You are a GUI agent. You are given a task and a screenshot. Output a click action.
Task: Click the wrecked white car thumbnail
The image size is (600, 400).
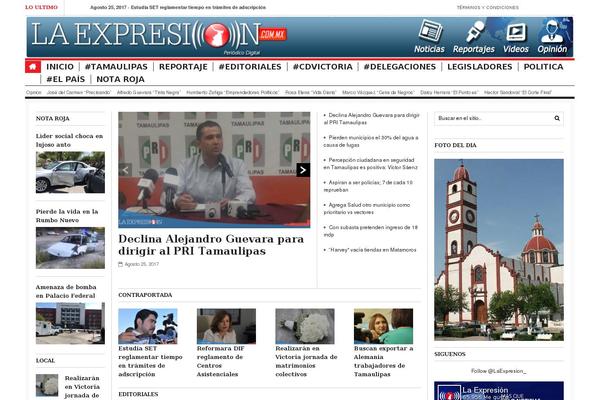click(70, 248)
